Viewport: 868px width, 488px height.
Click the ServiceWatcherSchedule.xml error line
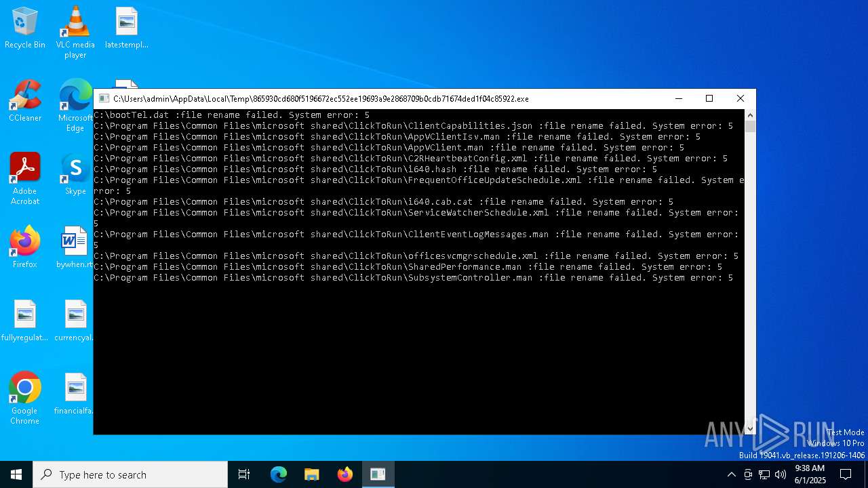click(x=416, y=218)
